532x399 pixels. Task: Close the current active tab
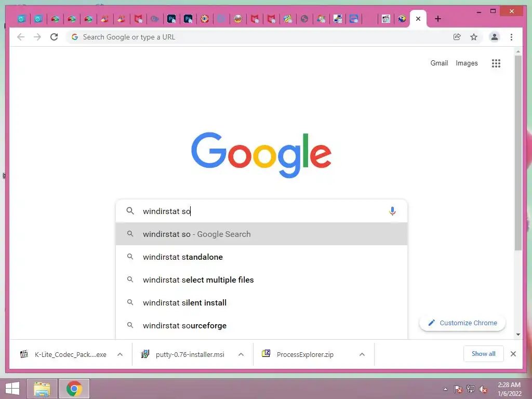pos(418,19)
